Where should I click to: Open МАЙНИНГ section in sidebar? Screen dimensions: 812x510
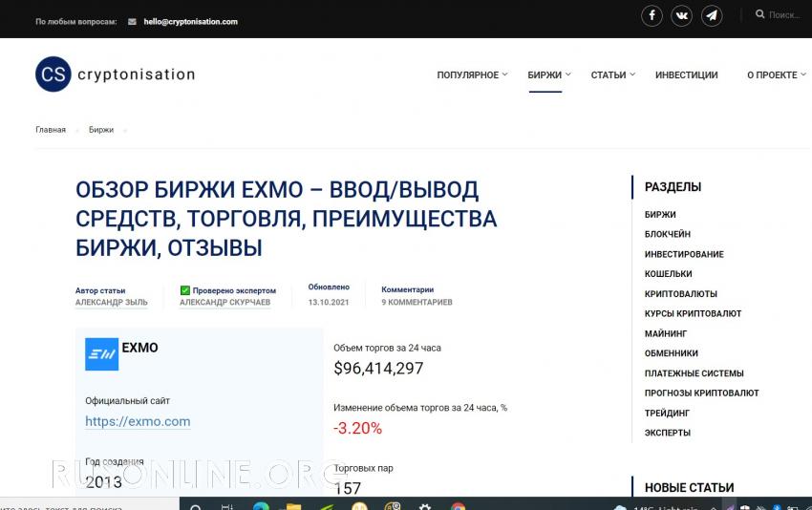[666, 334]
